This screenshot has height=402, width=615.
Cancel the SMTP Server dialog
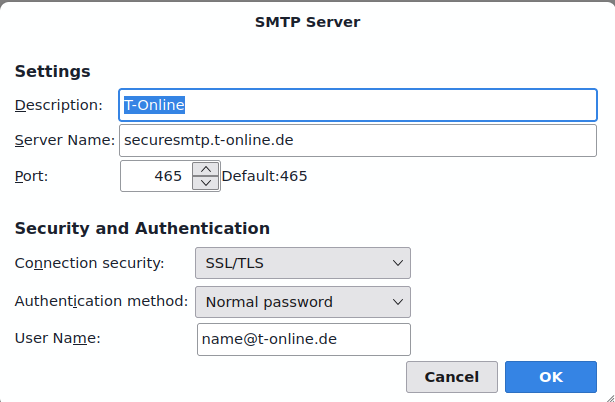click(452, 377)
